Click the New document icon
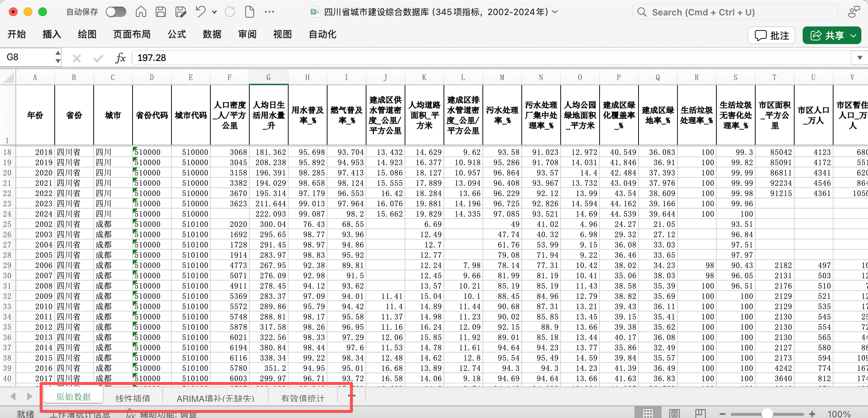868x418 pixels. coord(250,12)
